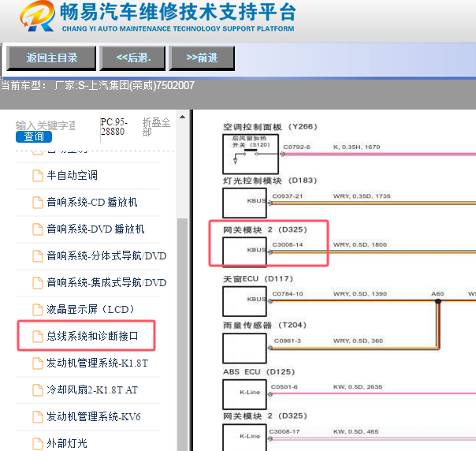This screenshot has height=451, width=476.
Task: Click the 后风窗加热开关 (S120) component box
Action: coord(251,154)
